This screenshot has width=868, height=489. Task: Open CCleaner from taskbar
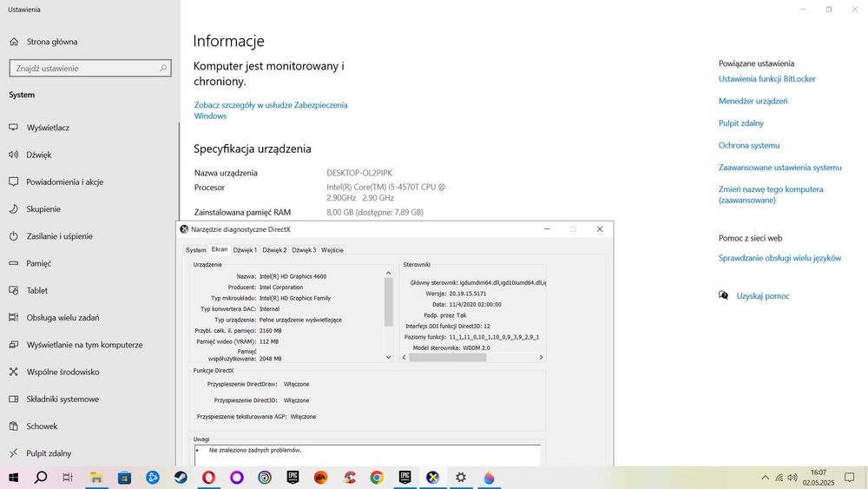point(349,478)
